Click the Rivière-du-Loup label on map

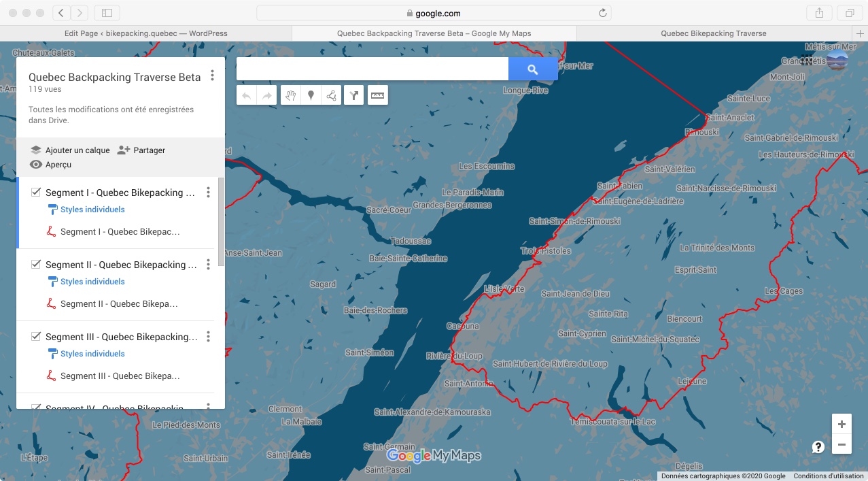tap(454, 356)
